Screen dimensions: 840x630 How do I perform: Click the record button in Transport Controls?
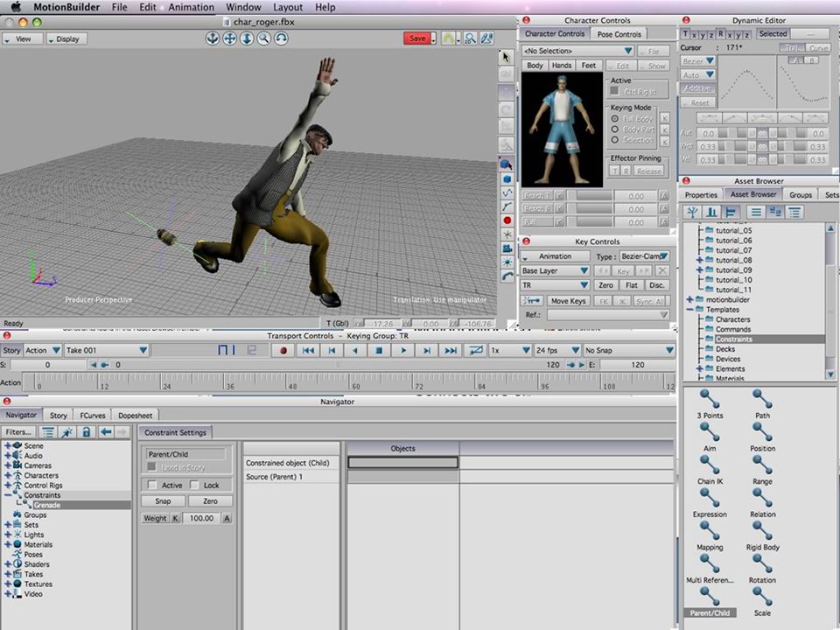(283, 350)
